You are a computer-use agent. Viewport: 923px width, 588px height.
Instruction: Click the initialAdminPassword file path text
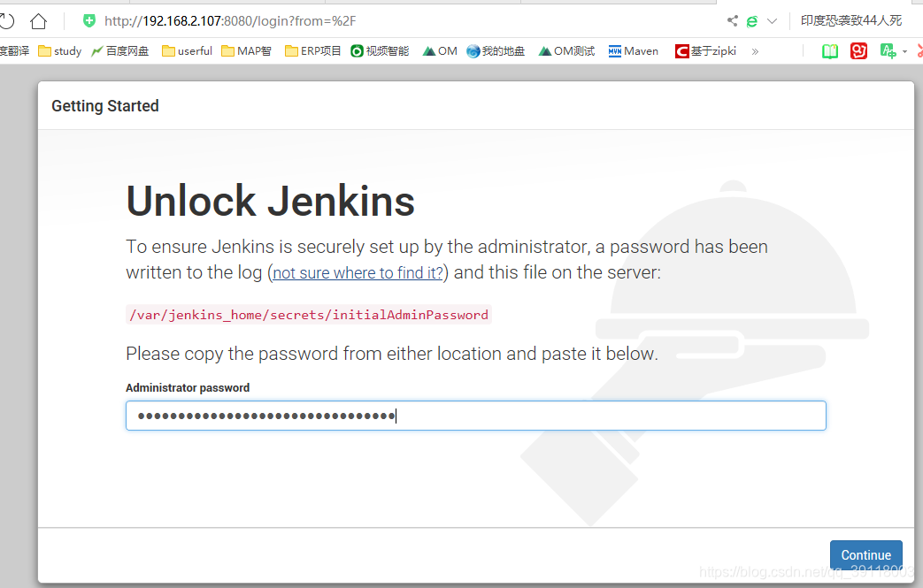pyautogui.click(x=309, y=315)
